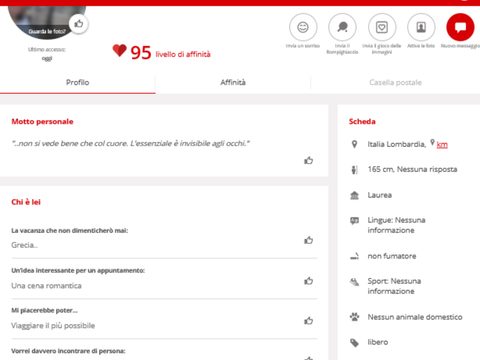Click 'non fumatore' text
The width and height of the screenshot is (480, 360).
coord(392,256)
